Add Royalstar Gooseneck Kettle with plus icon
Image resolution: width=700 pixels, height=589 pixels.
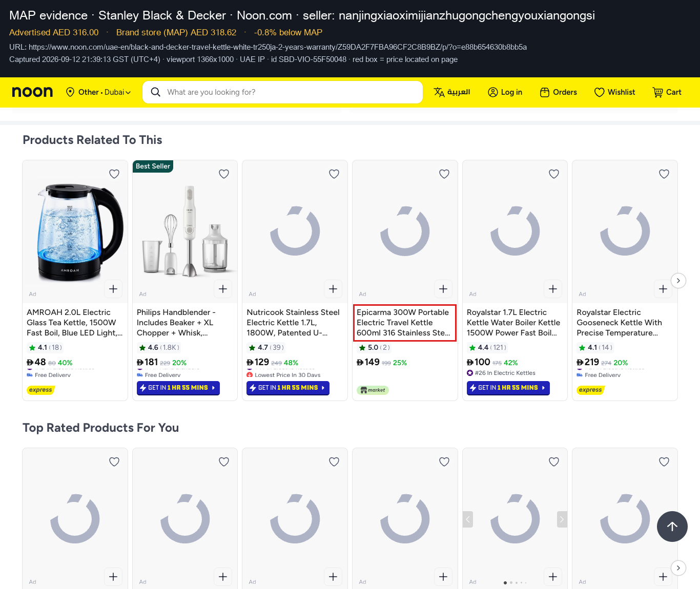tap(663, 289)
